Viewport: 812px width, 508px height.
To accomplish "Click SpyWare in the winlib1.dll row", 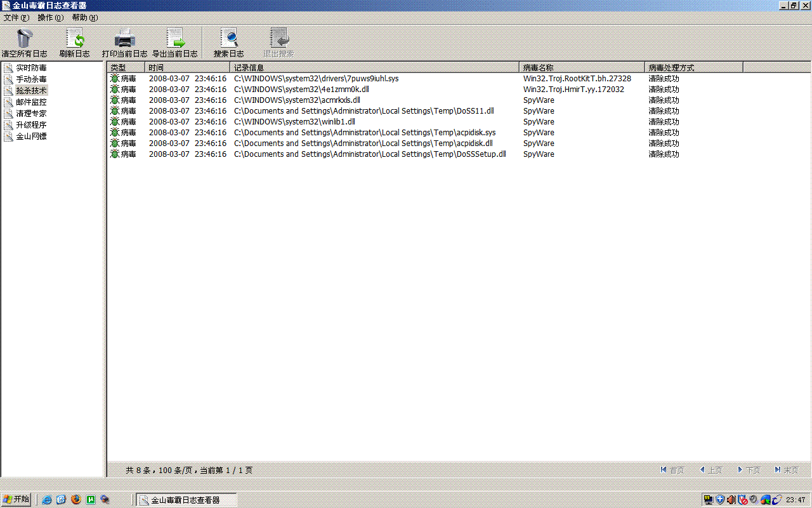I will tap(539, 122).
